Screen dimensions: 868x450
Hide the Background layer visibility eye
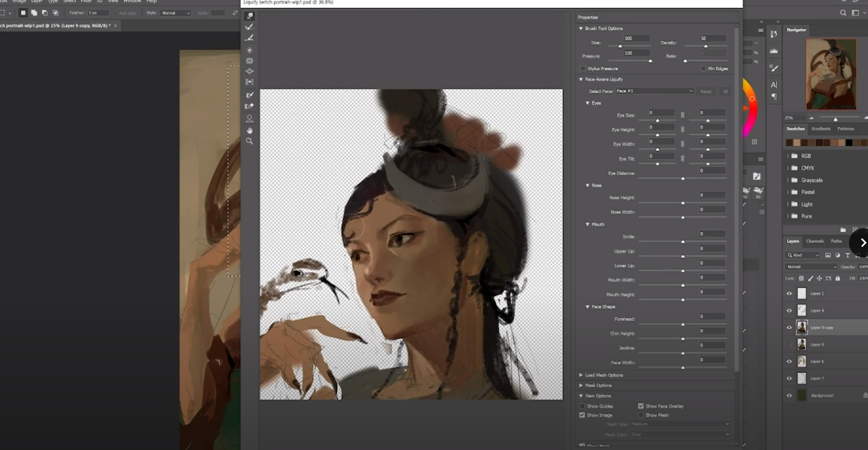(789, 396)
